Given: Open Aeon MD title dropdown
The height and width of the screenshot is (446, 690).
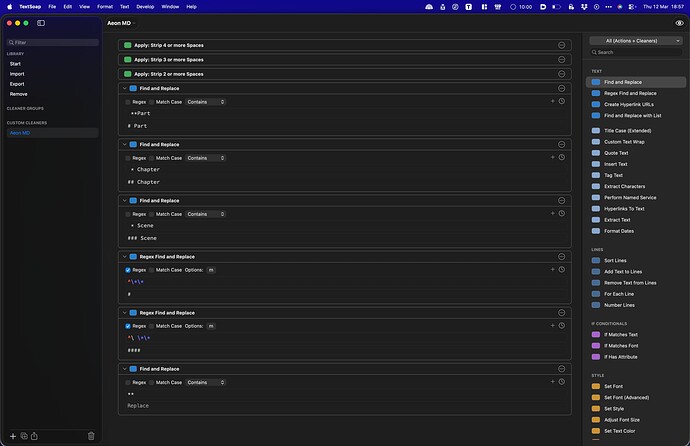Looking at the screenshot, I should click(121, 23).
